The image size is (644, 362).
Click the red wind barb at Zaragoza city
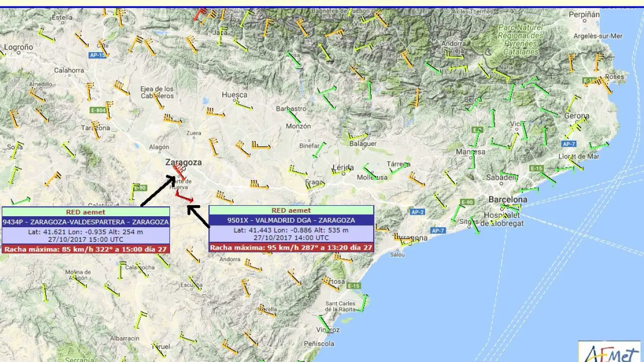pyautogui.click(x=178, y=170)
